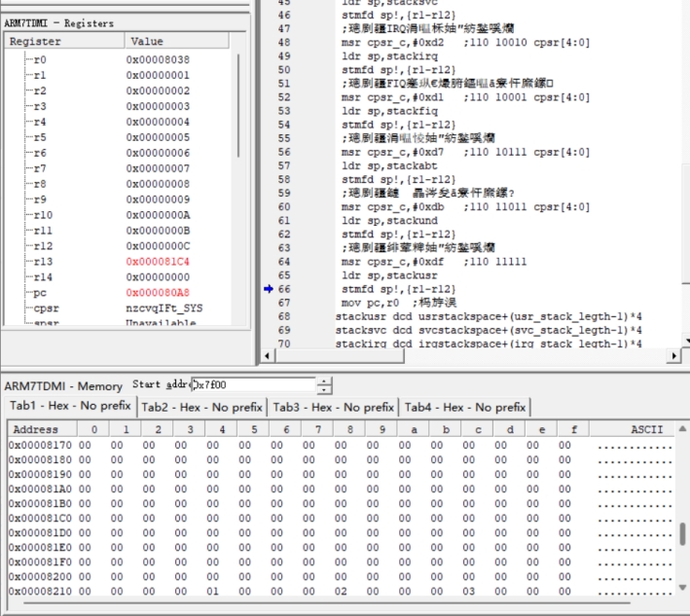Select register r1 row
This screenshot has width=690, height=616.
[118, 75]
